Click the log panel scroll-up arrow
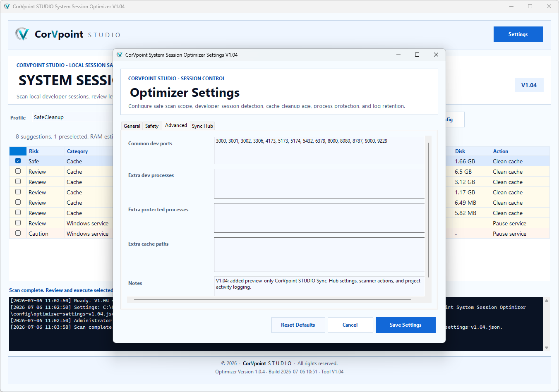Screen dimensions: 559x392 tap(547, 301)
